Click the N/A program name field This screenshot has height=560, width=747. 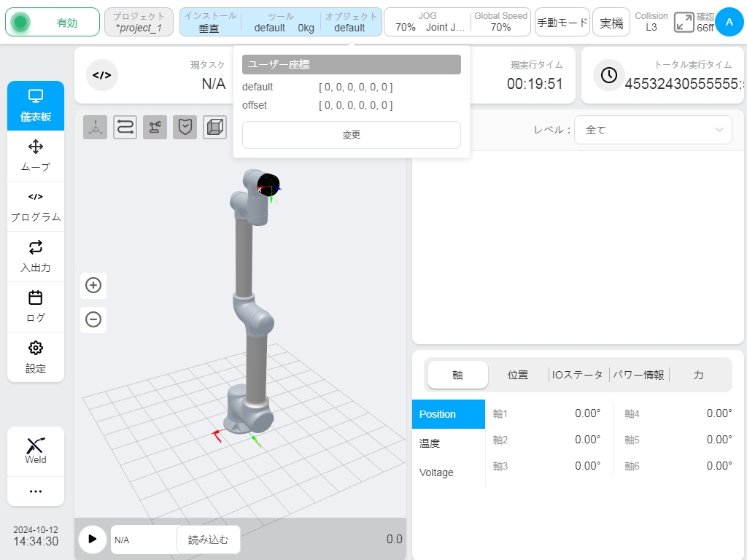pyautogui.click(x=144, y=540)
